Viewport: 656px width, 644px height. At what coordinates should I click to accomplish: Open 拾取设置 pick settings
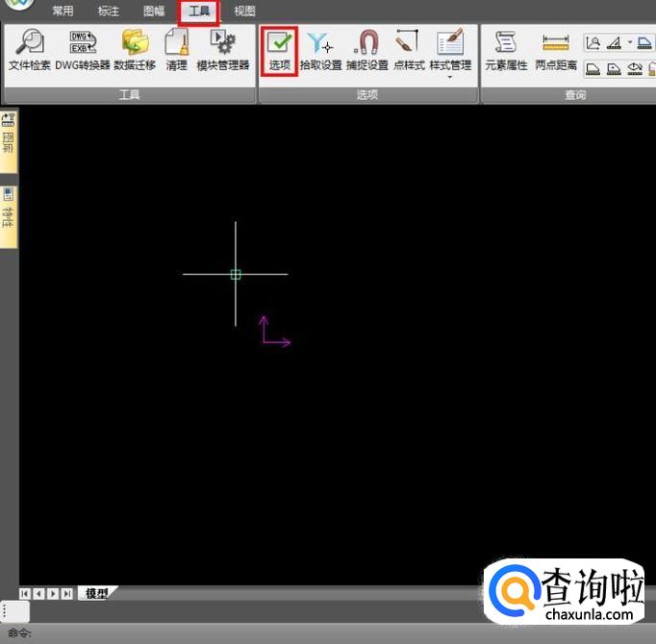(x=320, y=50)
